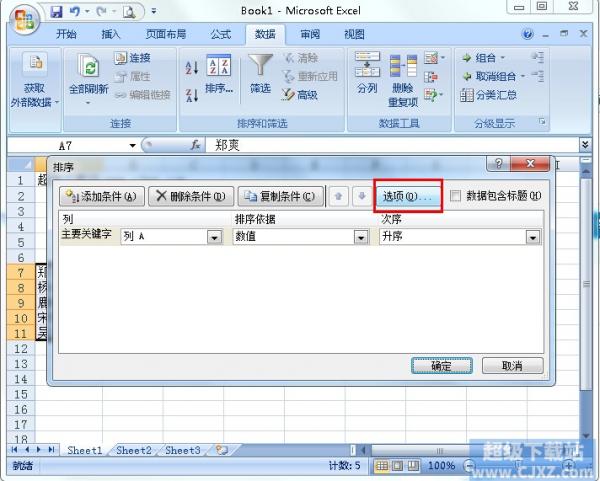The width and height of the screenshot is (600, 481).
Task: Switch to 页面布局 tab
Action: pyautogui.click(x=166, y=34)
